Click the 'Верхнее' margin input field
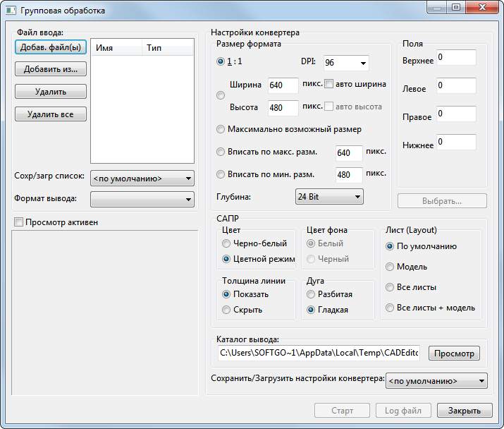This screenshot has width=504, height=429. (455, 57)
